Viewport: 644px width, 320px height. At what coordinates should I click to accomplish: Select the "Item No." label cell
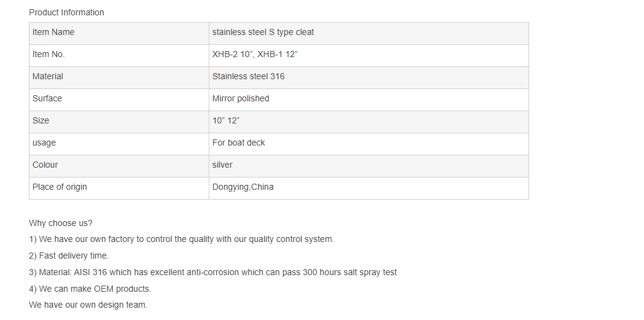pos(48,54)
